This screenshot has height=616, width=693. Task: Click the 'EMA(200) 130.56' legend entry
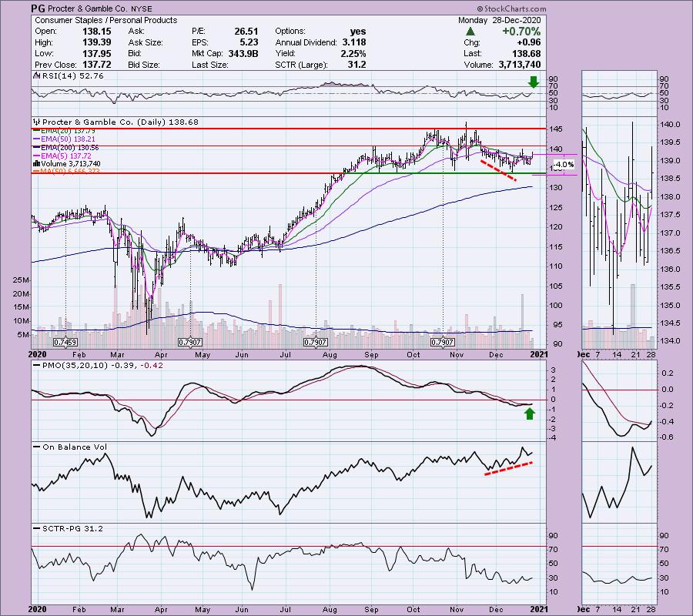(69, 148)
